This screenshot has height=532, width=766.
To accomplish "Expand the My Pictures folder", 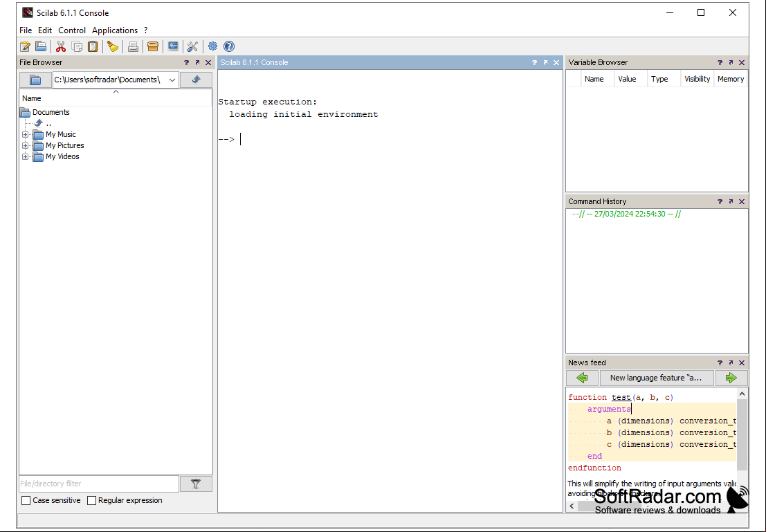I will click(x=26, y=145).
